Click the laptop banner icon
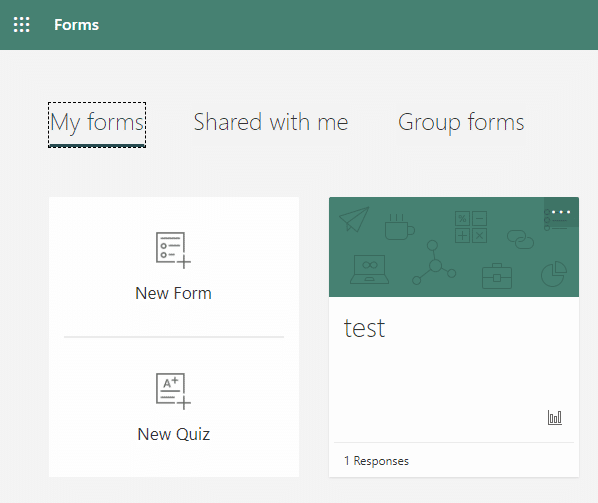This screenshot has height=503, width=598. [x=369, y=270]
